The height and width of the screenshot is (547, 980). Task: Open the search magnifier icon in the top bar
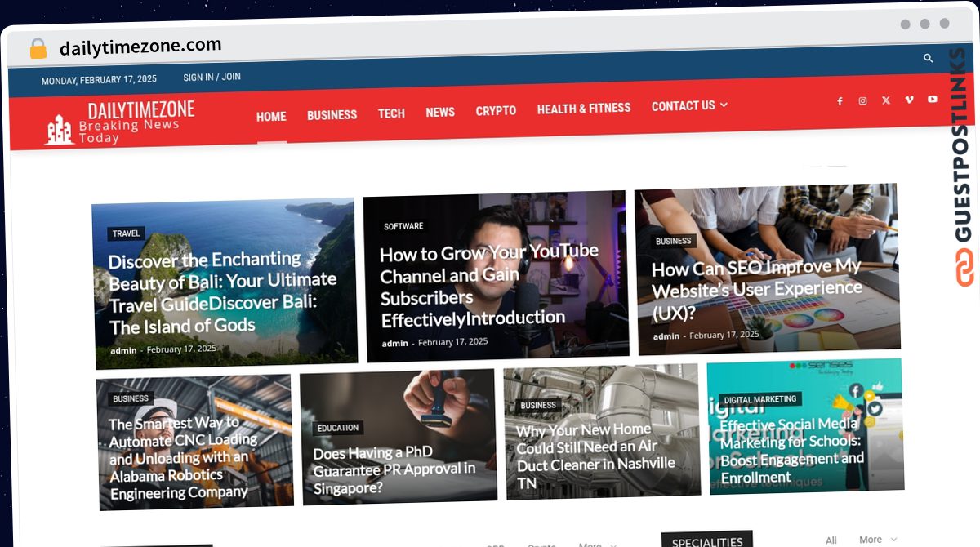[928, 59]
